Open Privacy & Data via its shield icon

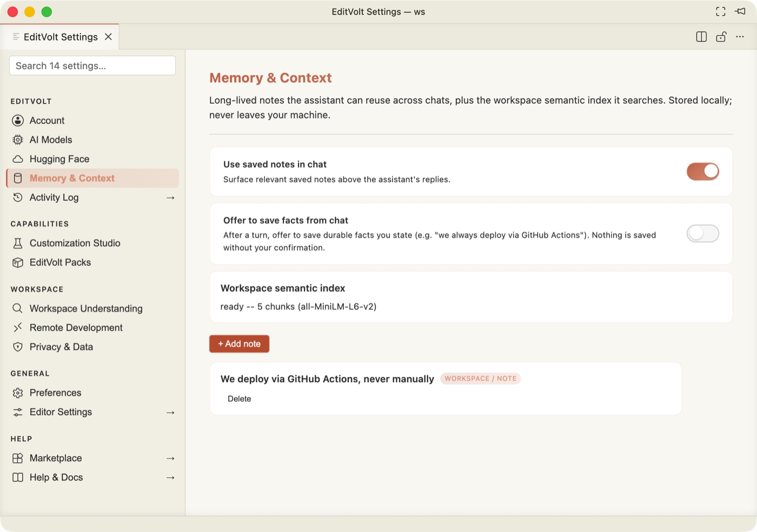tap(18, 347)
